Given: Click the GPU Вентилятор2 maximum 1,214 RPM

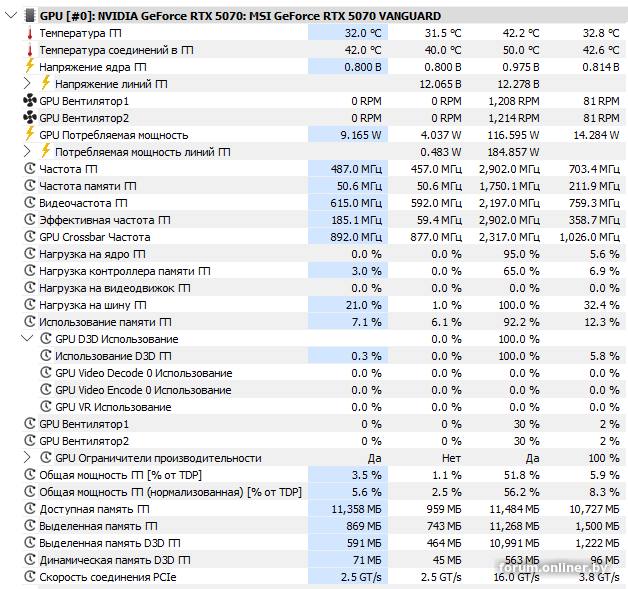Looking at the screenshot, I should tap(513, 118).
